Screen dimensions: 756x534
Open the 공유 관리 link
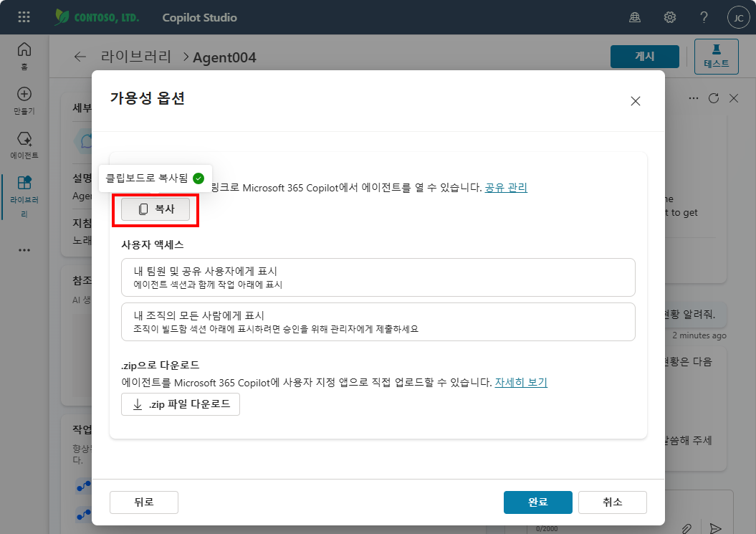pos(506,187)
